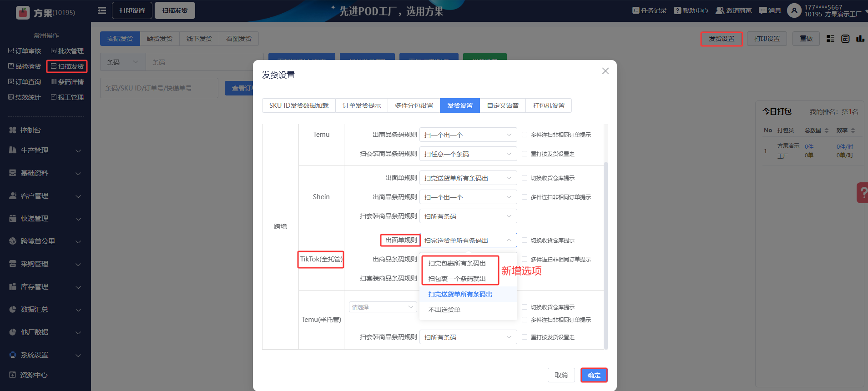The height and width of the screenshot is (391, 868).
Task: Click the 取消 cancel button
Action: (x=561, y=375)
